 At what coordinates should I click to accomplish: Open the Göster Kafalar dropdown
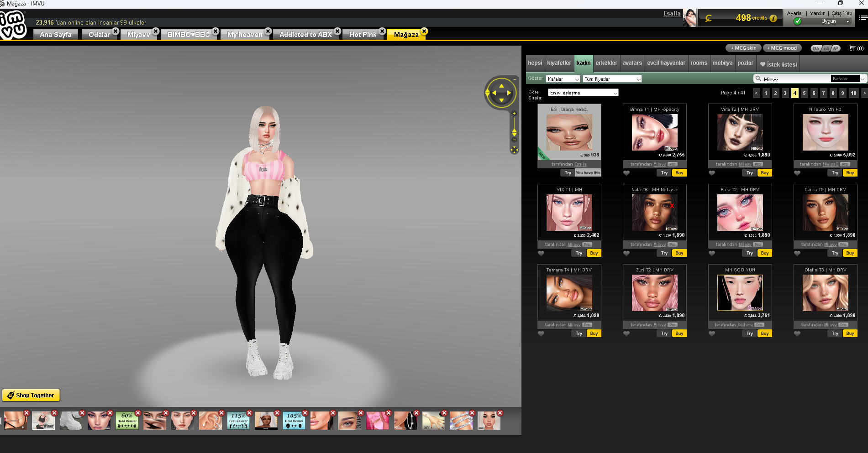[563, 79]
